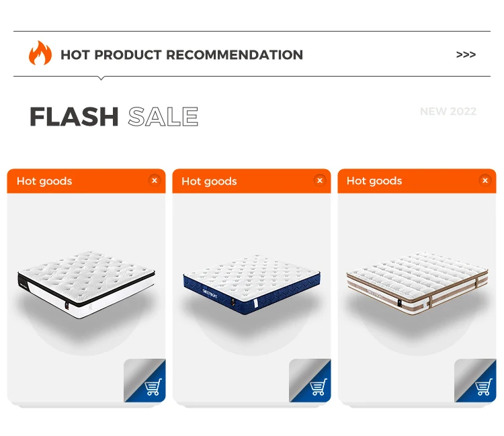Screen dimensions: 504x436
Task: Close the first Hot goods card
Action: point(155,180)
